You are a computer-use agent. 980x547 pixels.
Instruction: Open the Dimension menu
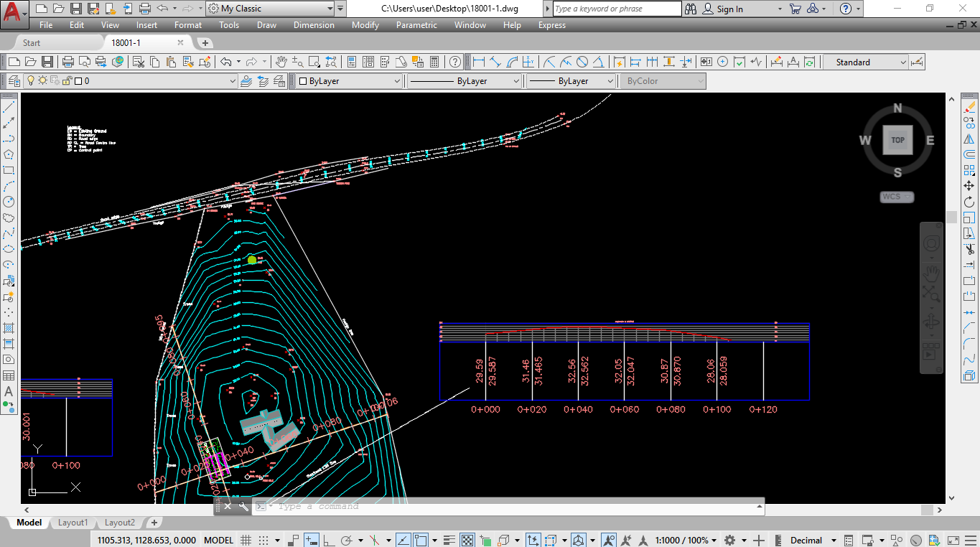point(314,25)
